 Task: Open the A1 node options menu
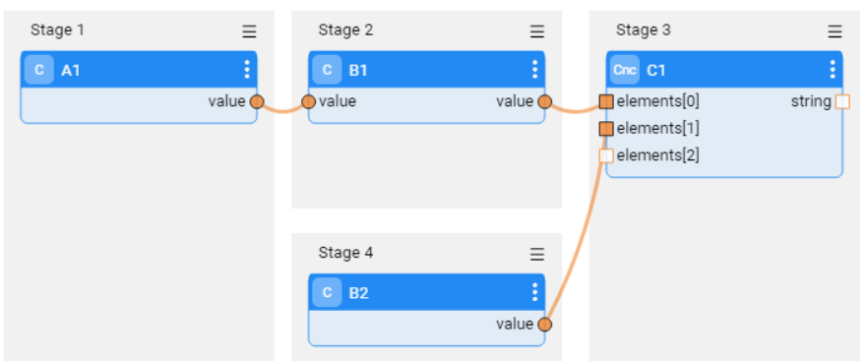(247, 70)
